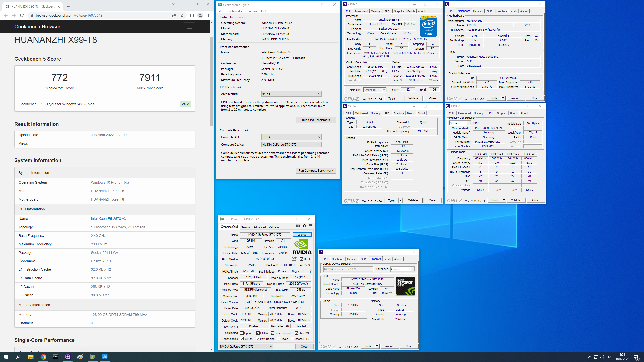644x362 pixels.
Task: Click the Chrome address bar URL
Action: (69, 15)
